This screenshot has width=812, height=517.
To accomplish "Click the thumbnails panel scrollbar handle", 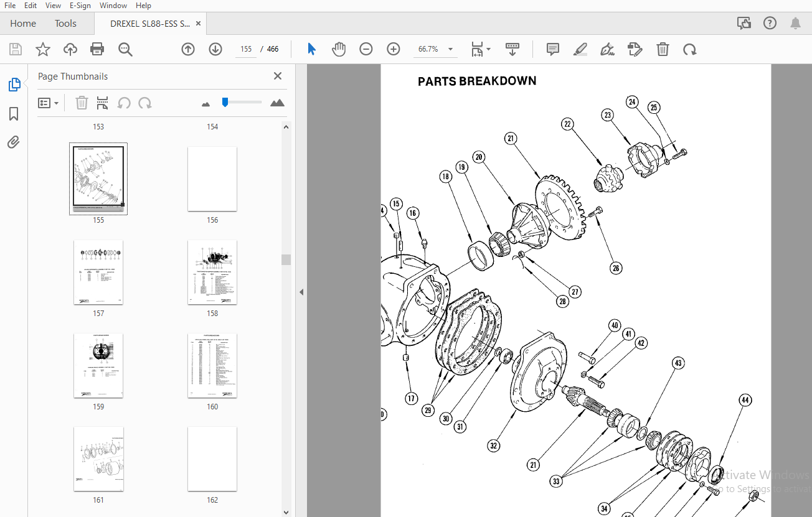I will tap(286, 259).
